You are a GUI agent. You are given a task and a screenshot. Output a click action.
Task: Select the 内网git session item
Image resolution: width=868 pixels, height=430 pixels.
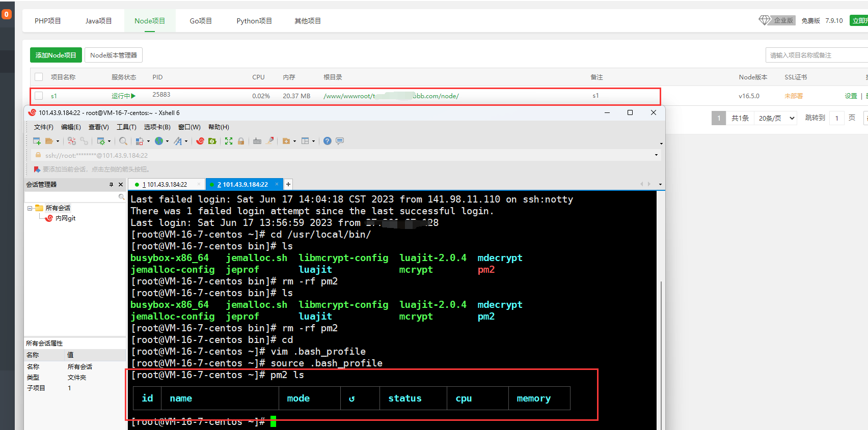65,218
